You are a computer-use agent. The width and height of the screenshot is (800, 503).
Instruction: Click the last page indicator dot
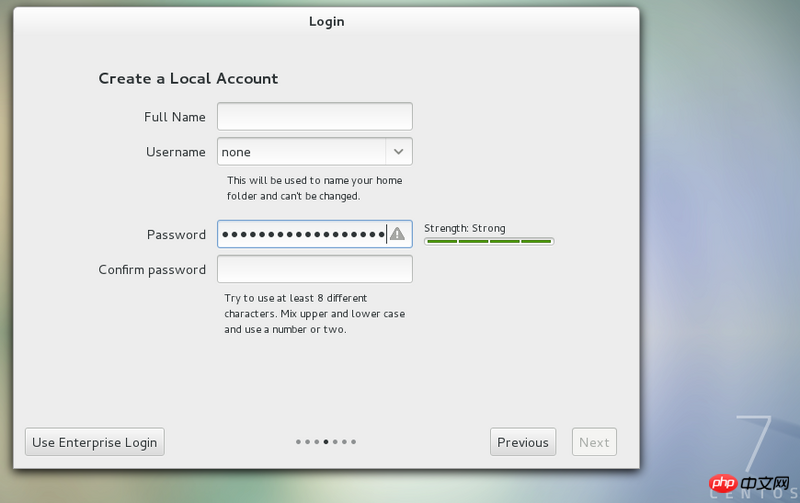click(x=354, y=441)
